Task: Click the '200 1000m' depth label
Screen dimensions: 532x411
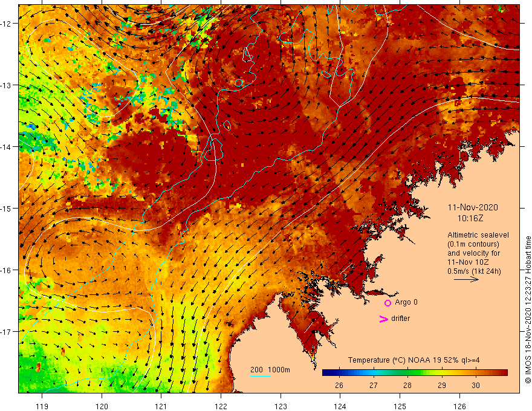Action: coord(270,370)
